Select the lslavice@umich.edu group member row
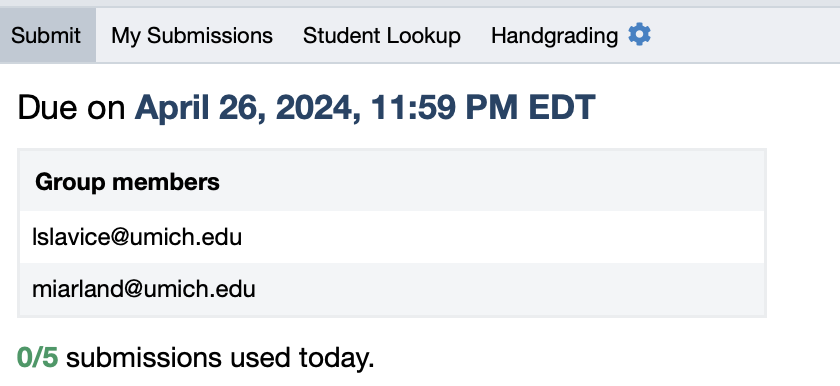The image size is (840, 386). click(x=392, y=237)
